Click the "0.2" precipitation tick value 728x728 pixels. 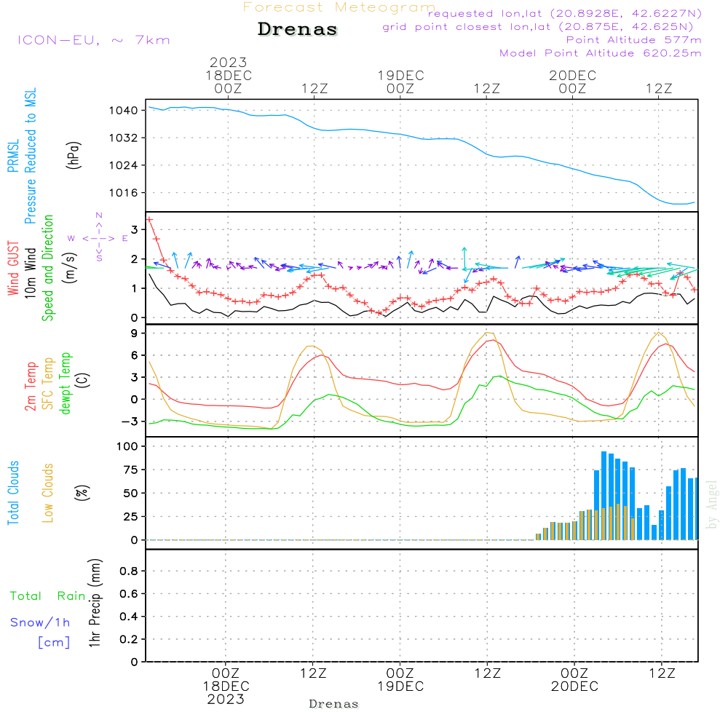[129, 639]
